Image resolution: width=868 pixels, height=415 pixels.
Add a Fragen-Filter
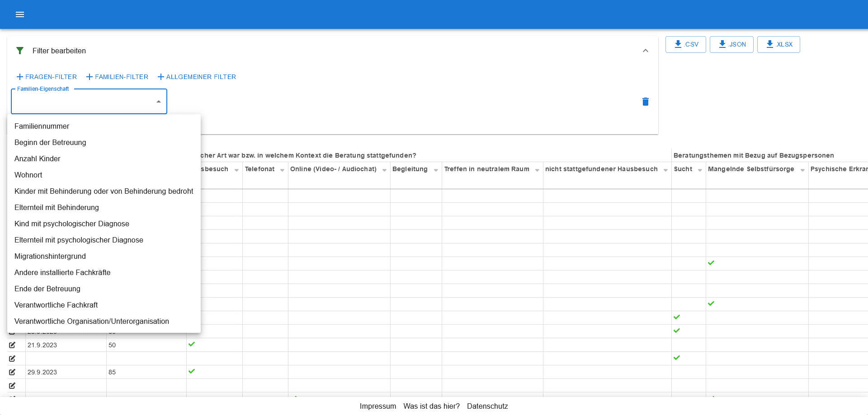pos(47,77)
